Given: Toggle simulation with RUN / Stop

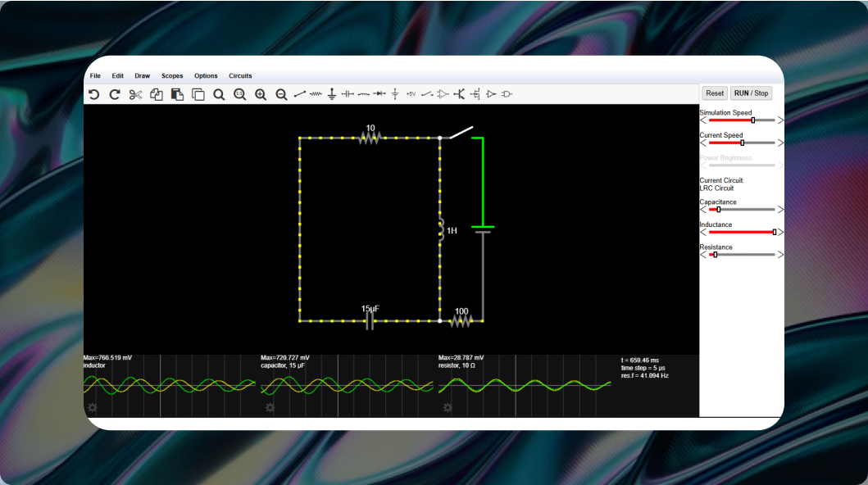Looking at the screenshot, I should 751,93.
